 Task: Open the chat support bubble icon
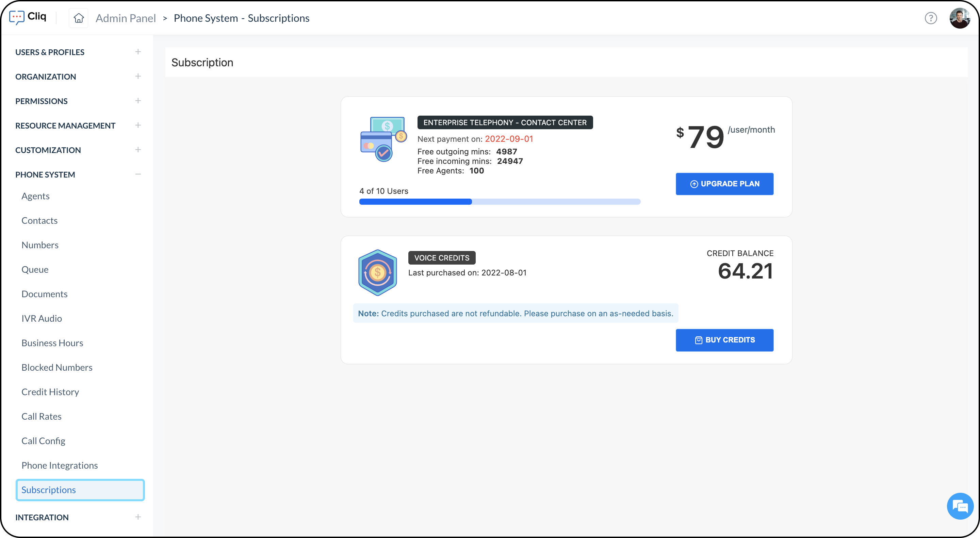pyautogui.click(x=960, y=506)
